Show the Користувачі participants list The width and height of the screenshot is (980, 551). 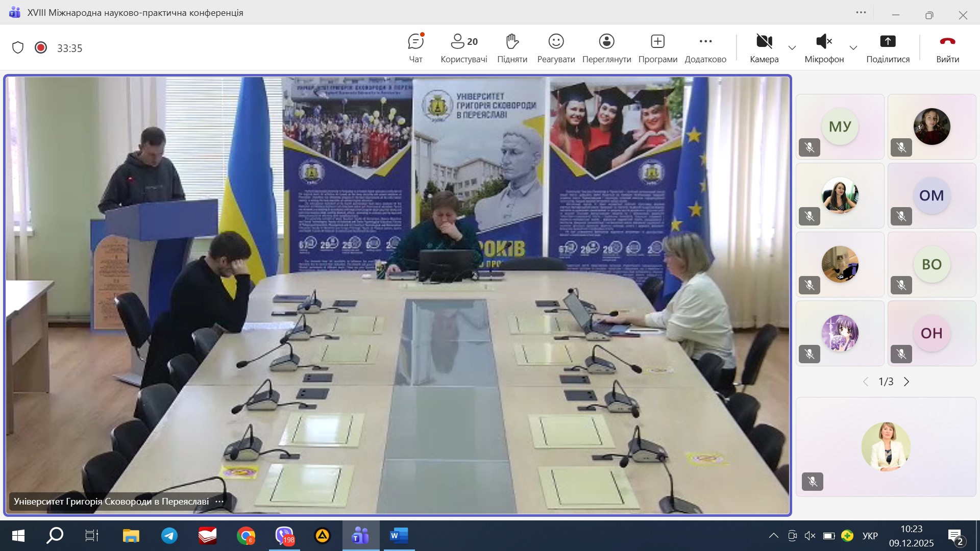(x=463, y=48)
